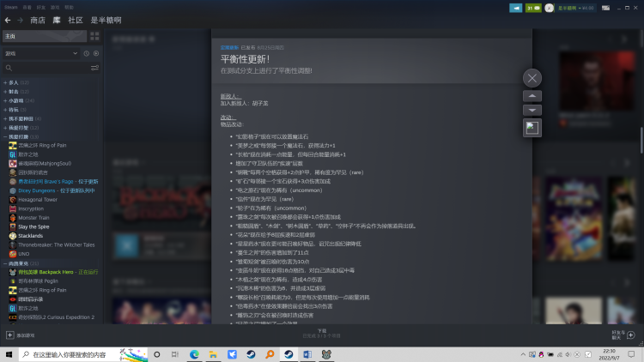Go to next news item down arrow
Screen dimensions: 644x362
tap(532, 110)
